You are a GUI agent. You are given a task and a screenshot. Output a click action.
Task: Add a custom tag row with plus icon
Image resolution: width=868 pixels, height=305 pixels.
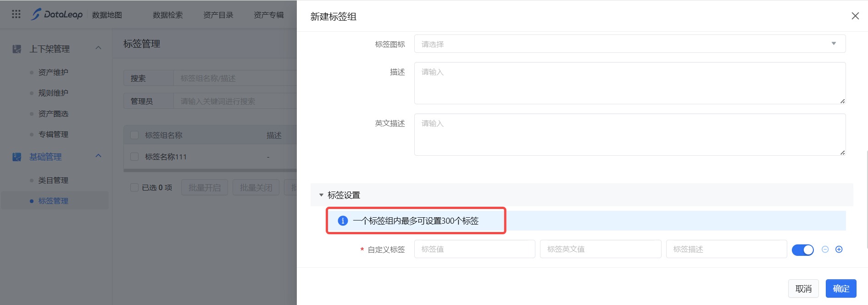tap(839, 249)
